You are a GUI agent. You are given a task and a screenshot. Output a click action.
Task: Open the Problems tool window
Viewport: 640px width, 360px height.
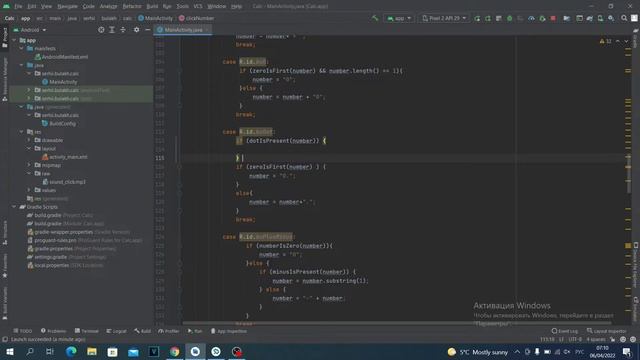[x=53, y=331]
